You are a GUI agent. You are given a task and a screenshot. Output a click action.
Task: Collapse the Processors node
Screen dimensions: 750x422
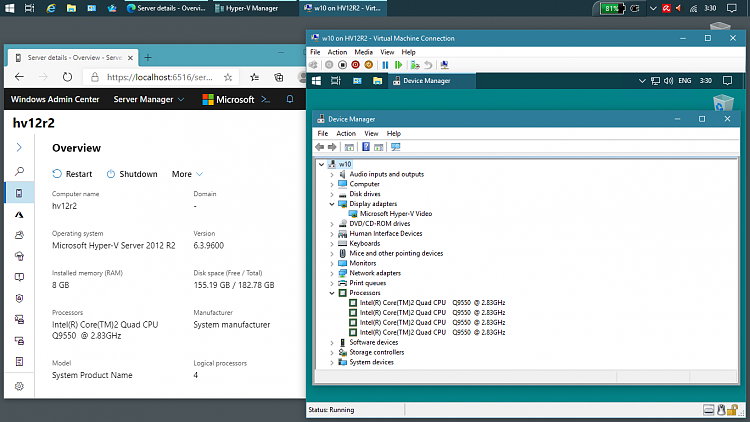(332, 293)
